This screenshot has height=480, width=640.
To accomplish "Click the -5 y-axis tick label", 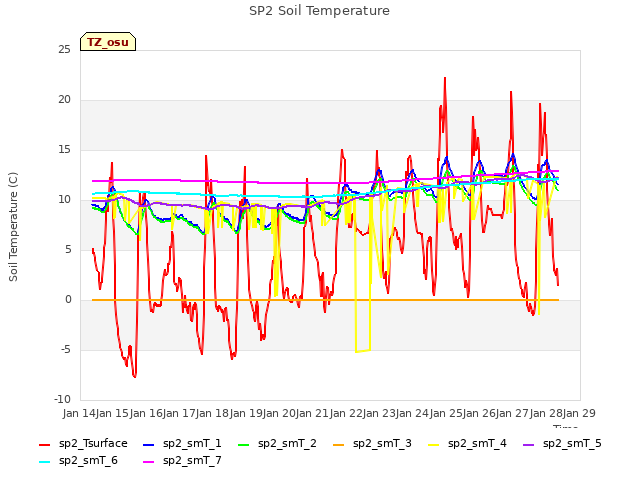I will [x=66, y=350].
